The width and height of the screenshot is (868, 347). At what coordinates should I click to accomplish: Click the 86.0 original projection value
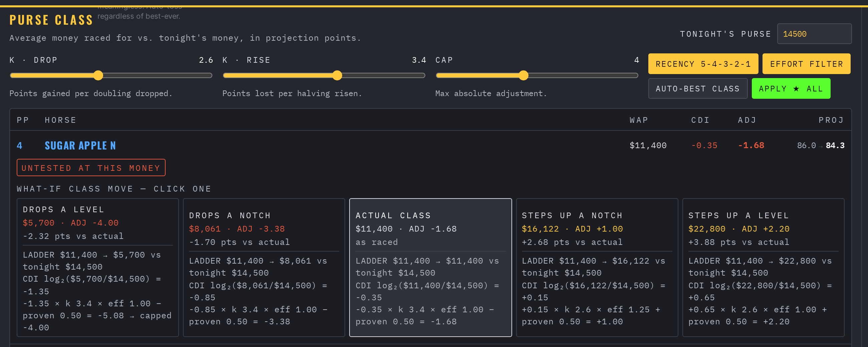806,145
